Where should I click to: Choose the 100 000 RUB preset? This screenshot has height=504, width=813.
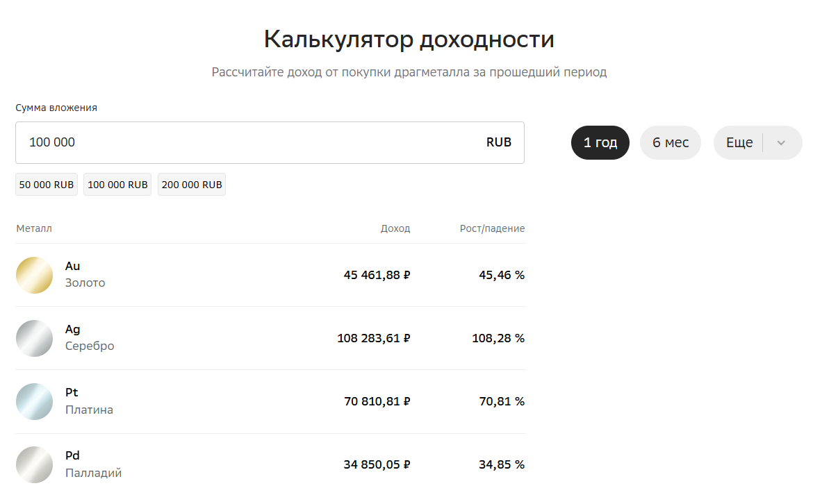(117, 185)
